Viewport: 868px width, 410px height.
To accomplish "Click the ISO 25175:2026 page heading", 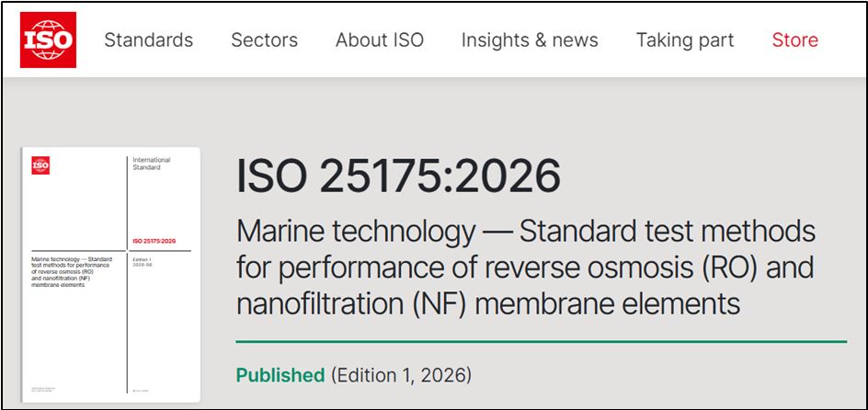I will pyautogui.click(x=398, y=177).
